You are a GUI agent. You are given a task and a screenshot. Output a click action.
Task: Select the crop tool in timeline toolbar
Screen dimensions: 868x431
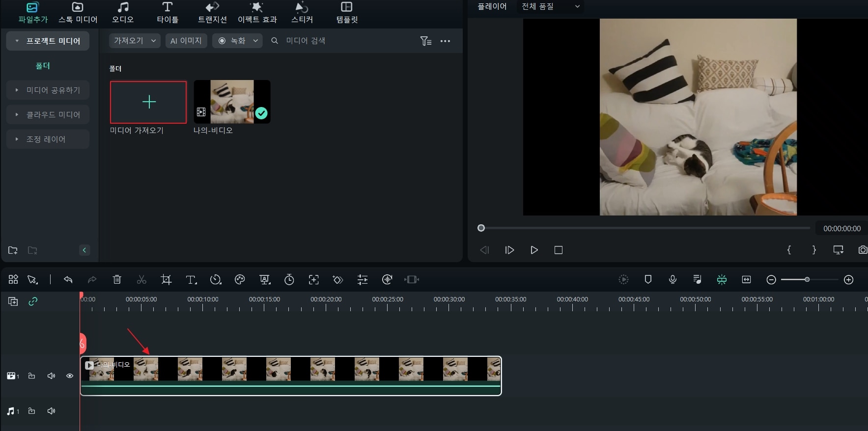tap(166, 280)
